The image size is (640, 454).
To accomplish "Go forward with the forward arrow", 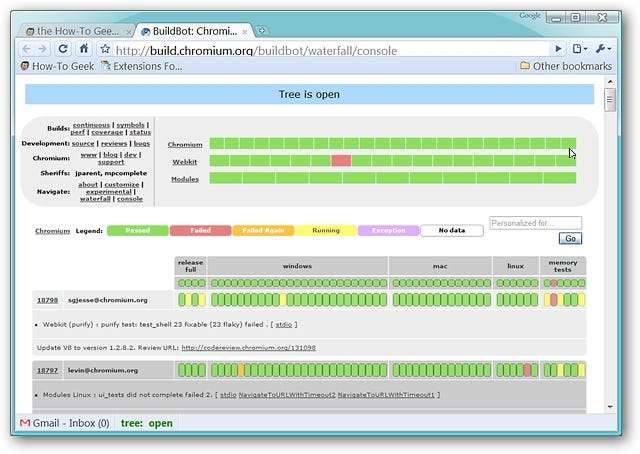I will 42,49.
